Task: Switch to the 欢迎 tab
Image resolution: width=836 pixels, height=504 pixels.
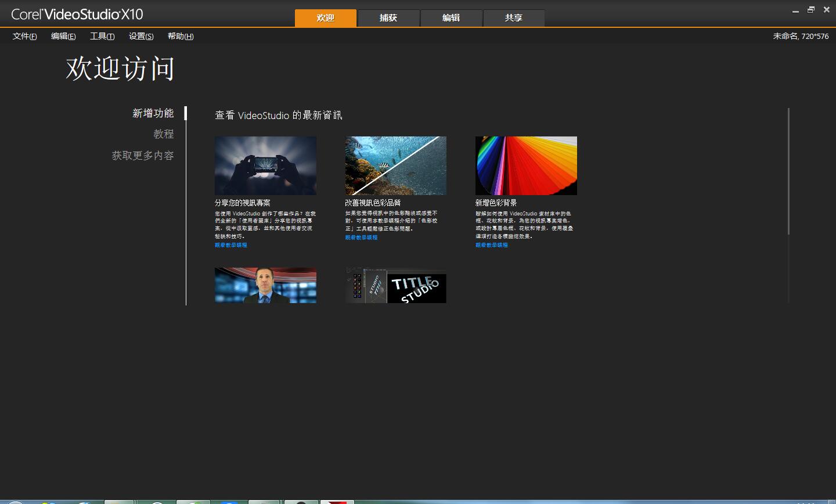Action: (x=325, y=18)
